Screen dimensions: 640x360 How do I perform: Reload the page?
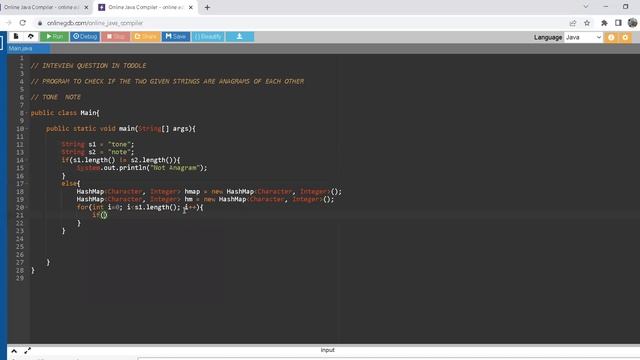pyautogui.click(x=22, y=23)
